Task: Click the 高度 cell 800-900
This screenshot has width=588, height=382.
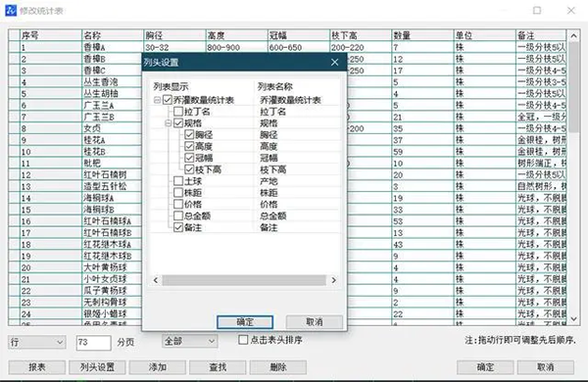Action: point(236,47)
